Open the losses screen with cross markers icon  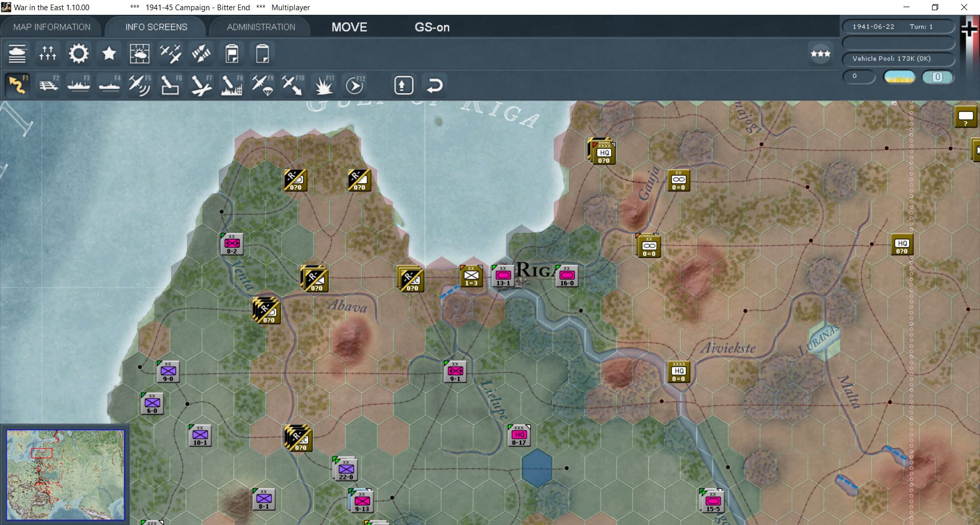(47, 54)
